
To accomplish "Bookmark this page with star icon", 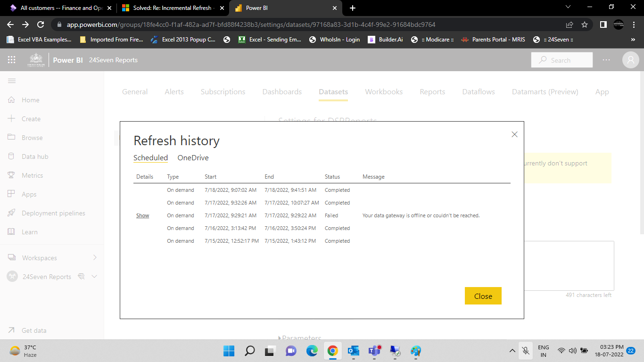I will point(585,25).
